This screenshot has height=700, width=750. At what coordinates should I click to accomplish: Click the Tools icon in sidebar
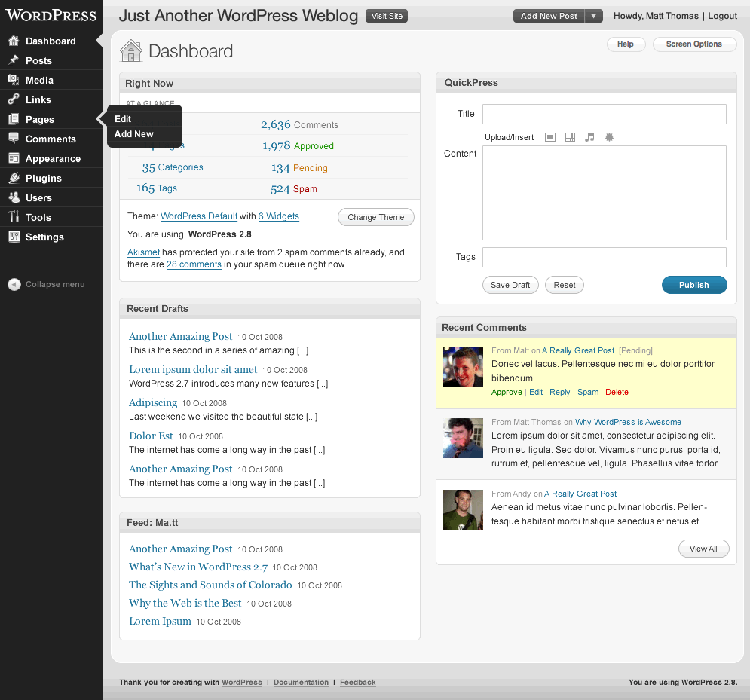point(14,217)
